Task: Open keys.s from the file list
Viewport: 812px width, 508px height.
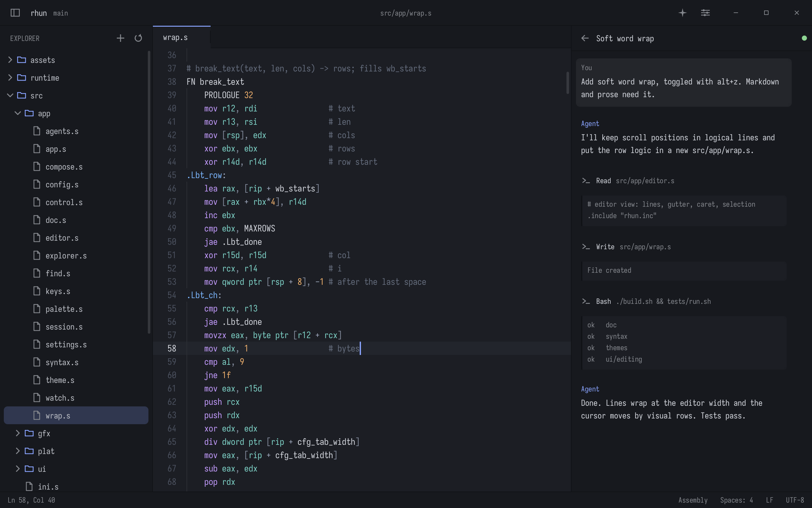Action: 76,291
